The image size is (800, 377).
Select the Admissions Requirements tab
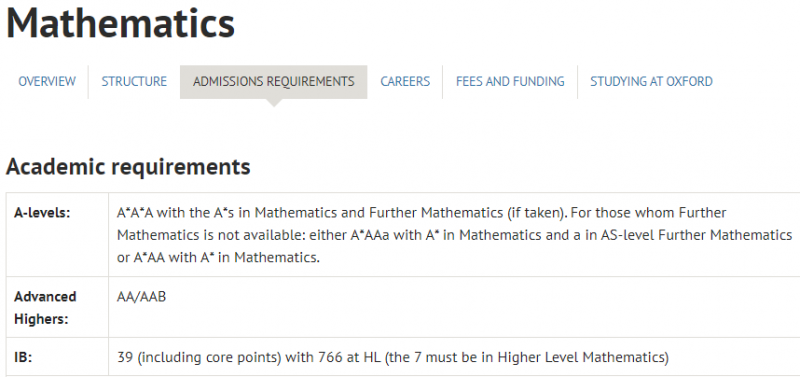[273, 82]
